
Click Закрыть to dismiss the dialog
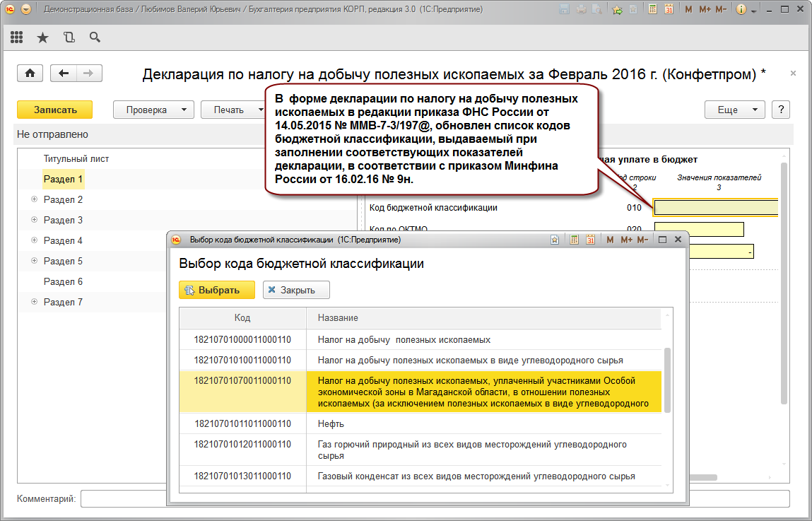pyautogui.click(x=296, y=290)
